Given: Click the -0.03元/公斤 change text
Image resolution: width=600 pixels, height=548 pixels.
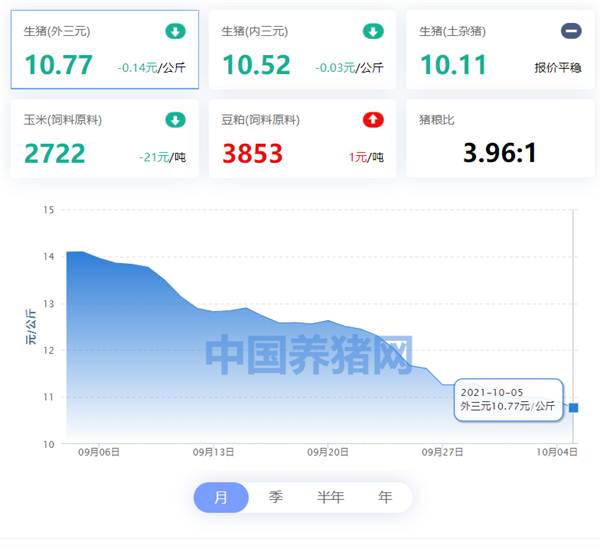Looking at the screenshot, I should click(x=349, y=68).
